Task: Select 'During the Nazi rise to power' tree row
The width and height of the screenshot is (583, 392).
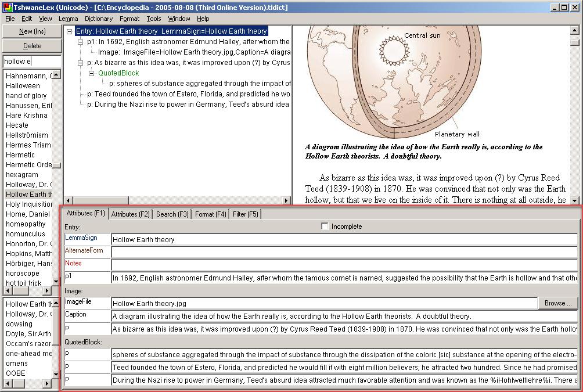Action: pos(188,104)
